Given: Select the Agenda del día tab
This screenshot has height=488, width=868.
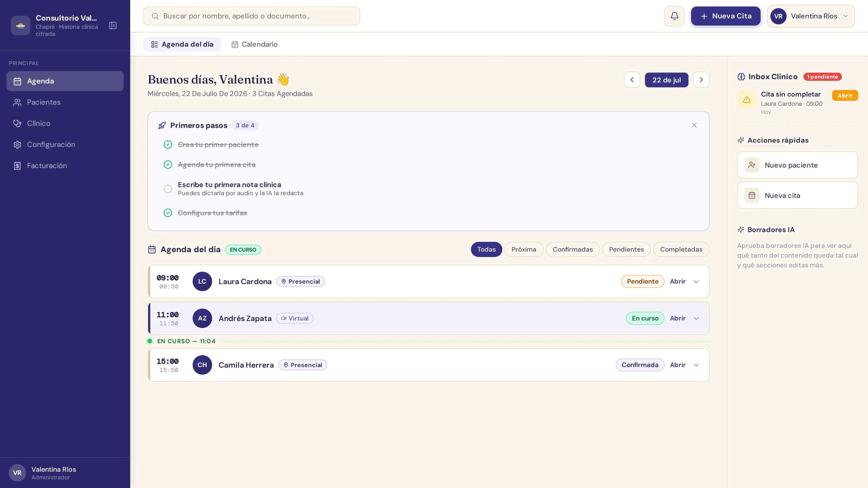Looking at the screenshot, I should [x=182, y=44].
